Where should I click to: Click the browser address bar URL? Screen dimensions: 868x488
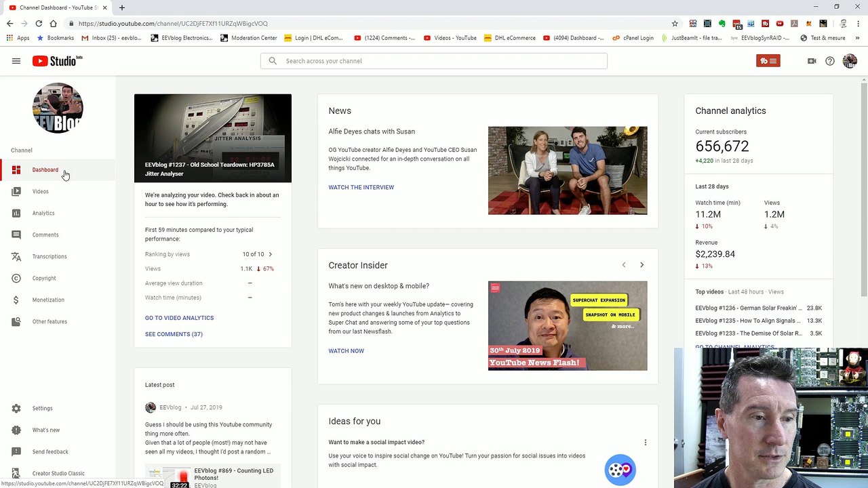(173, 23)
